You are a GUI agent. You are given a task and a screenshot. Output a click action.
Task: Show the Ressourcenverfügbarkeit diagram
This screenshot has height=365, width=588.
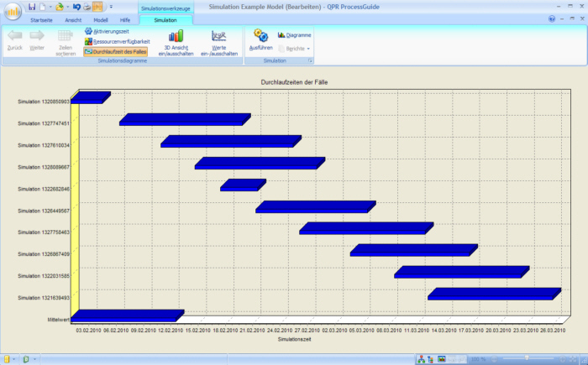pyautogui.click(x=117, y=42)
